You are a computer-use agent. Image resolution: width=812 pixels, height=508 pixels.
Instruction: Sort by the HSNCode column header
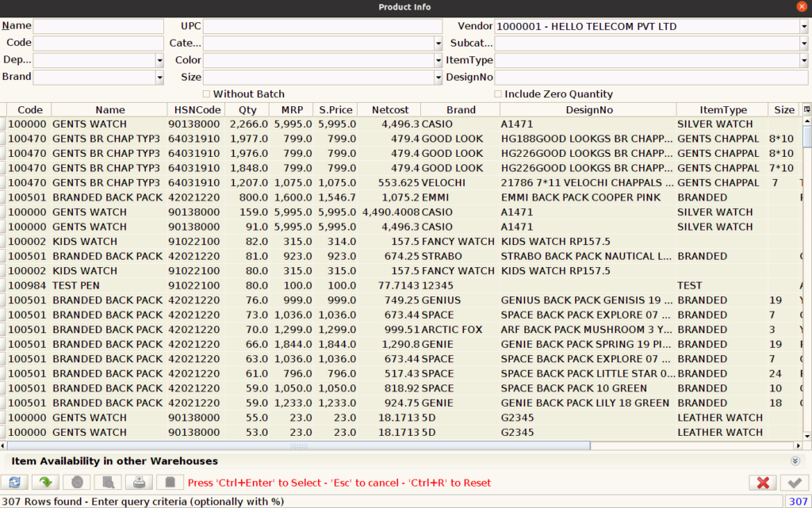pos(197,109)
